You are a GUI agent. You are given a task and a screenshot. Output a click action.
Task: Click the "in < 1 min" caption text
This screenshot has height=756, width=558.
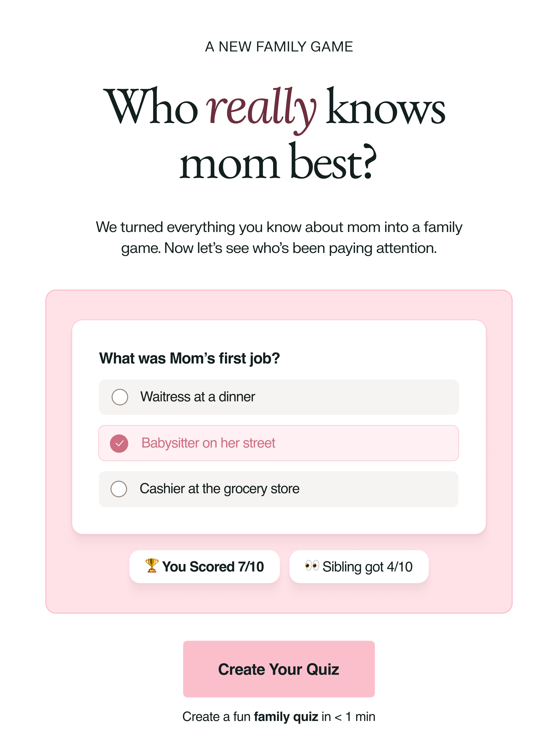tap(348, 717)
